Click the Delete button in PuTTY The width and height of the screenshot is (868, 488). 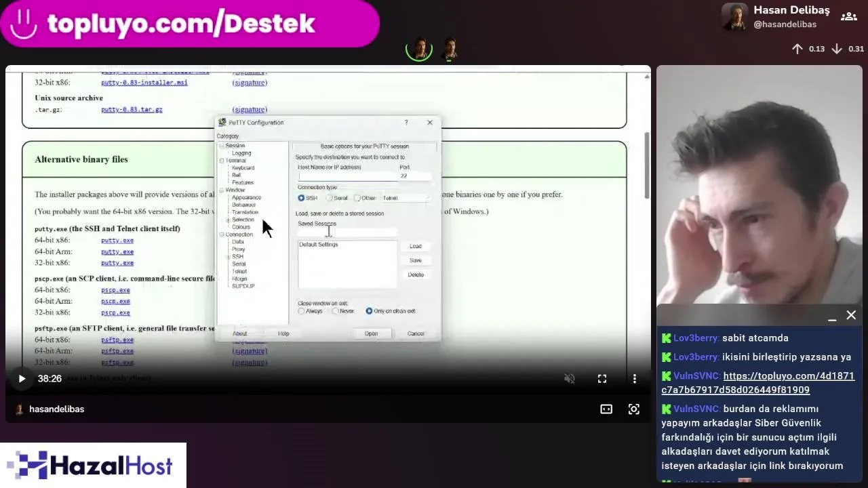pos(416,275)
